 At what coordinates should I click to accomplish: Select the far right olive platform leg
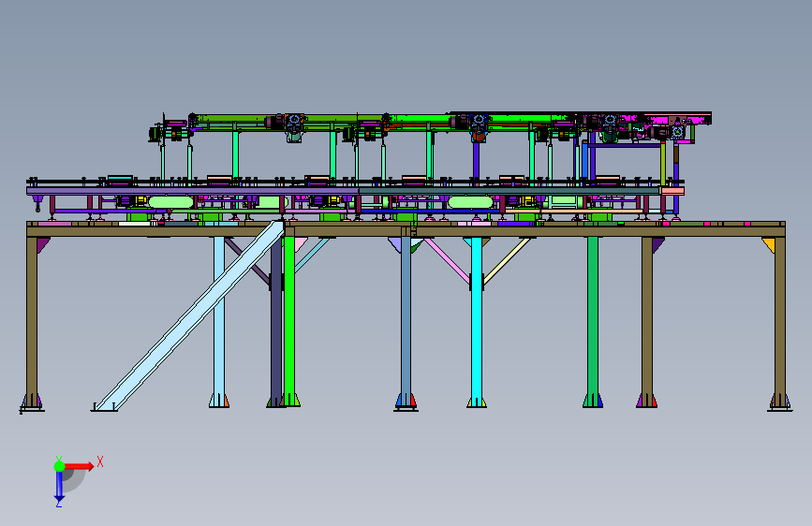click(780, 321)
